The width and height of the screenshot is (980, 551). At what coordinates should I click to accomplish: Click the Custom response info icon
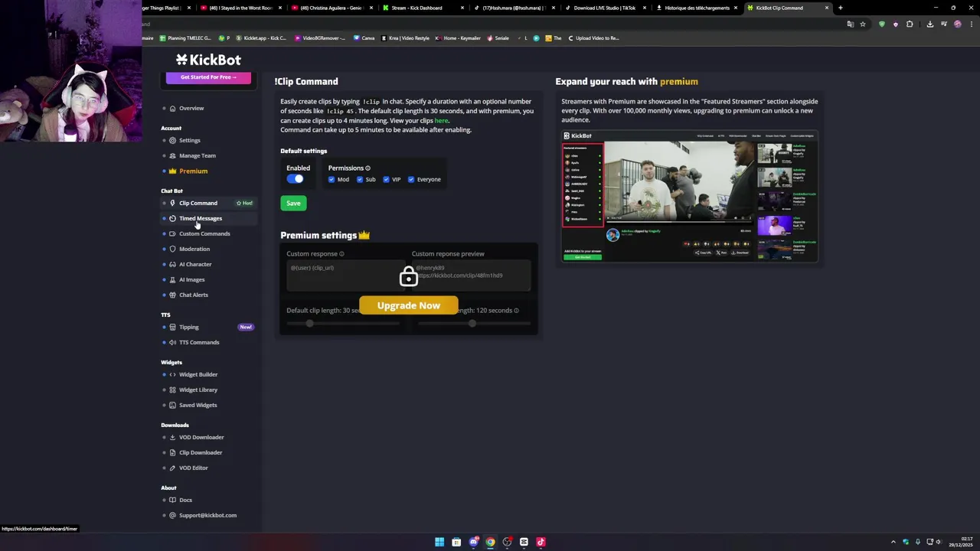tap(341, 254)
